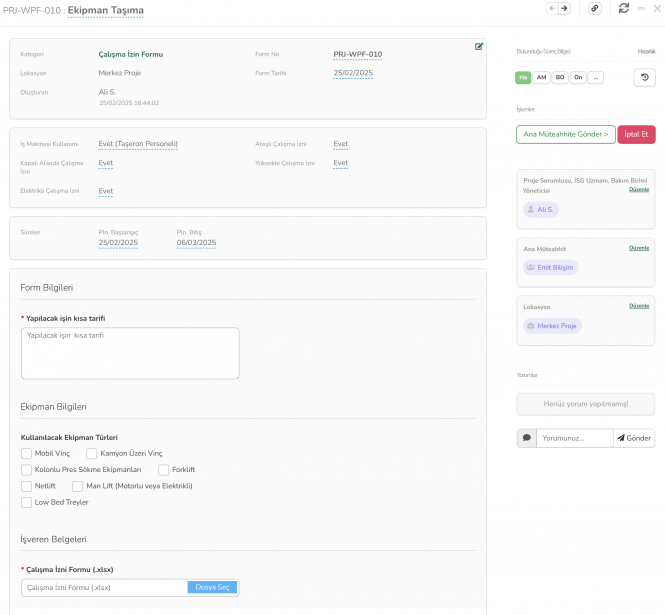Open İş Makinesi Kullanımı value dropdown

(138, 144)
